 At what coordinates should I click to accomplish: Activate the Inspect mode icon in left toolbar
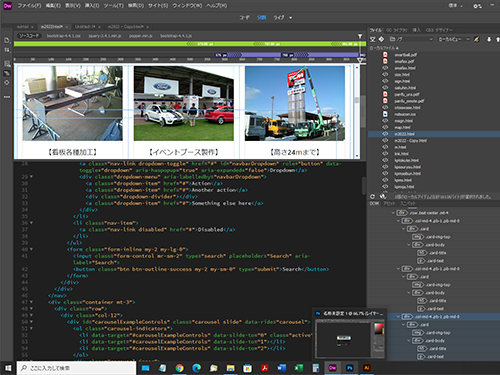[x=7, y=82]
